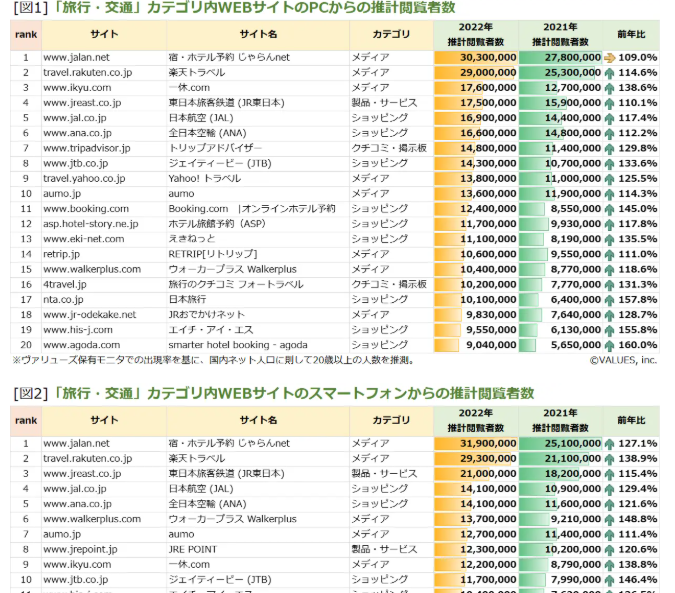
Task: Click the green up arrow beside 146.4%
Action: pos(610,580)
